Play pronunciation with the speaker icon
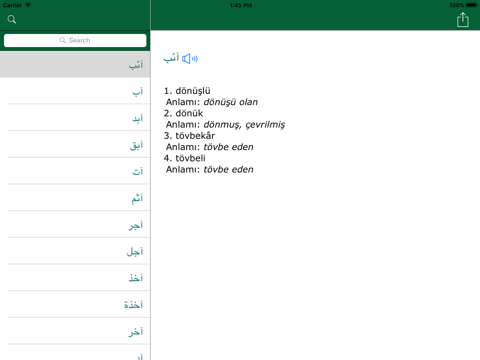The width and height of the screenshot is (480, 360). (190, 59)
